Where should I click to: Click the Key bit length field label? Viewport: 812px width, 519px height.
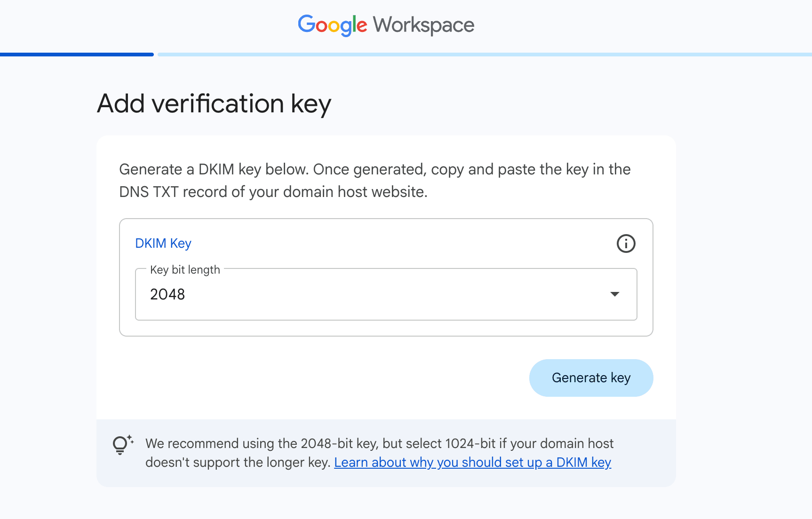[185, 270]
